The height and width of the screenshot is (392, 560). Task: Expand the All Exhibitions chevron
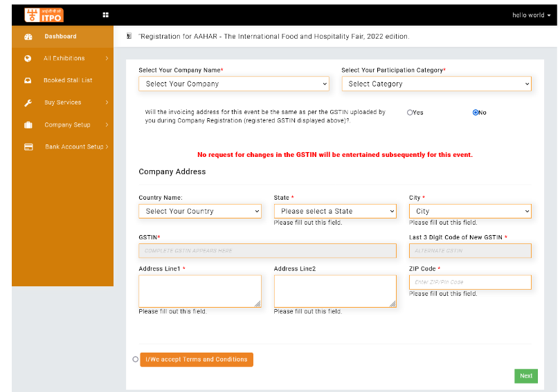click(107, 58)
